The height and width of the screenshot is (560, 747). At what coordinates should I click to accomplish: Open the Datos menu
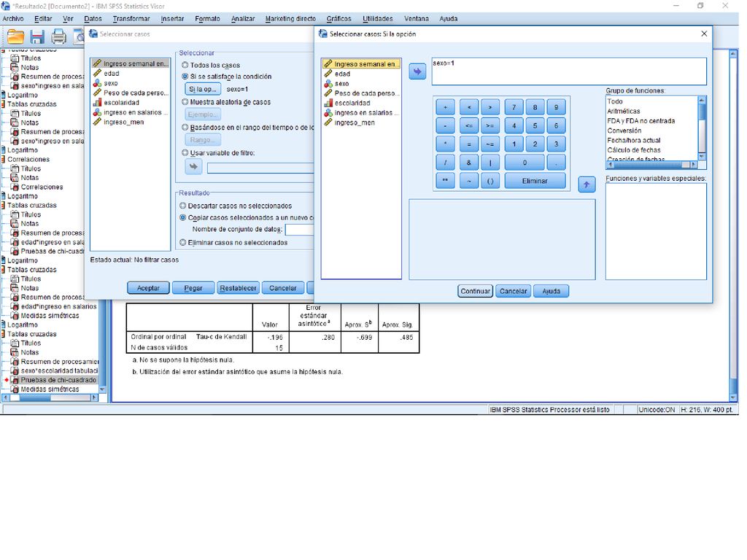(x=93, y=18)
